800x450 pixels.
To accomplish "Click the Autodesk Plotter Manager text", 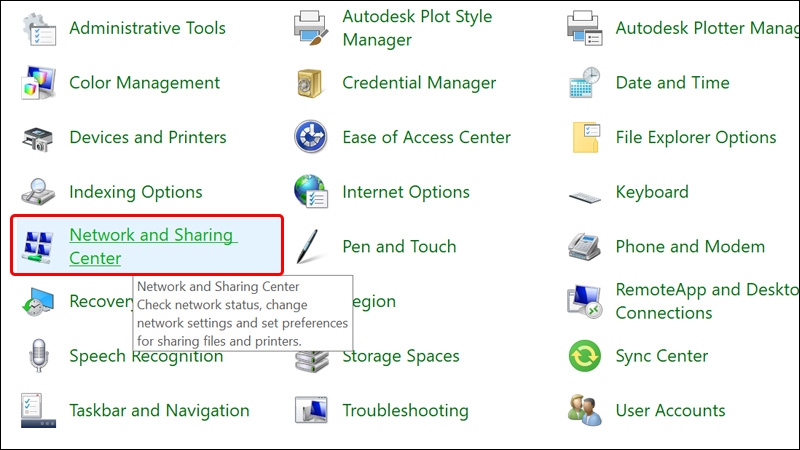I will (707, 28).
